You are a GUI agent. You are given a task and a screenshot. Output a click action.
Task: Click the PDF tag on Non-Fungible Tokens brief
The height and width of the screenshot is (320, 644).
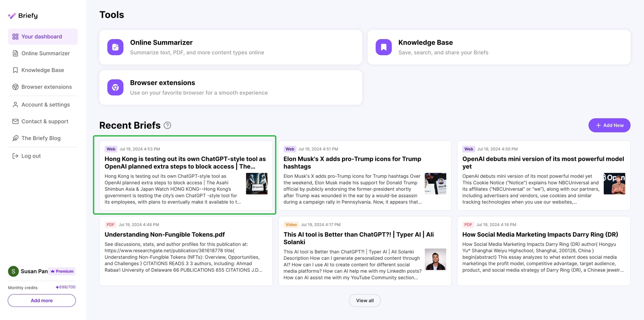[x=110, y=225]
